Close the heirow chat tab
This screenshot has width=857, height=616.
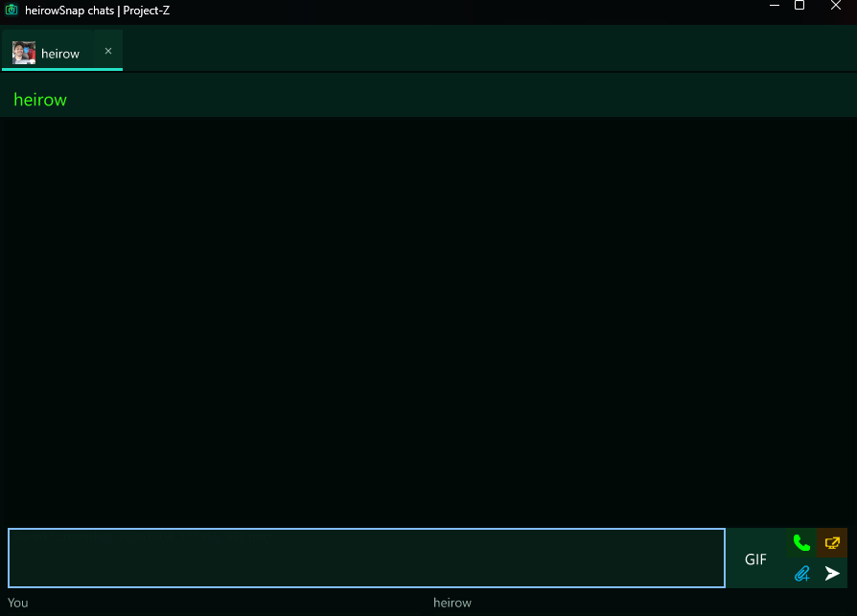pyautogui.click(x=108, y=51)
